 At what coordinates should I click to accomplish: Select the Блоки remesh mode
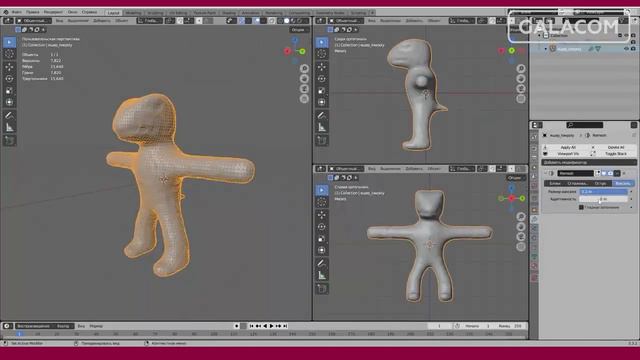(x=555, y=183)
